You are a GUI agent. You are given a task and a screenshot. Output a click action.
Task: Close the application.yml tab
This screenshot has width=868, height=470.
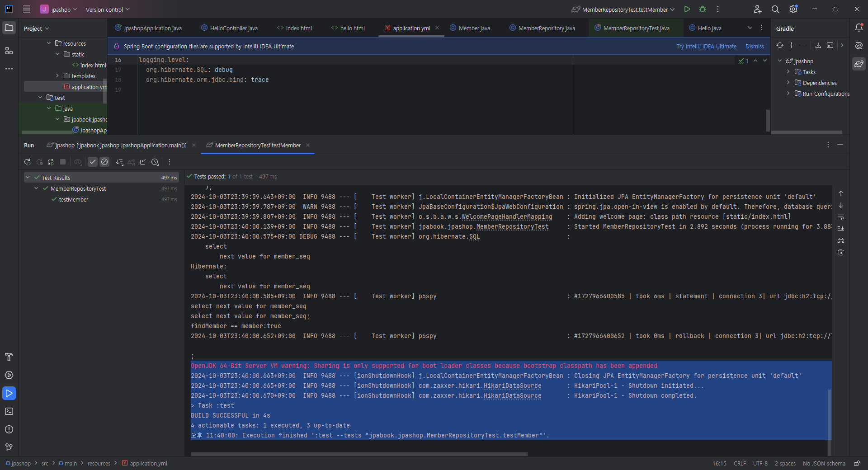point(437,28)
